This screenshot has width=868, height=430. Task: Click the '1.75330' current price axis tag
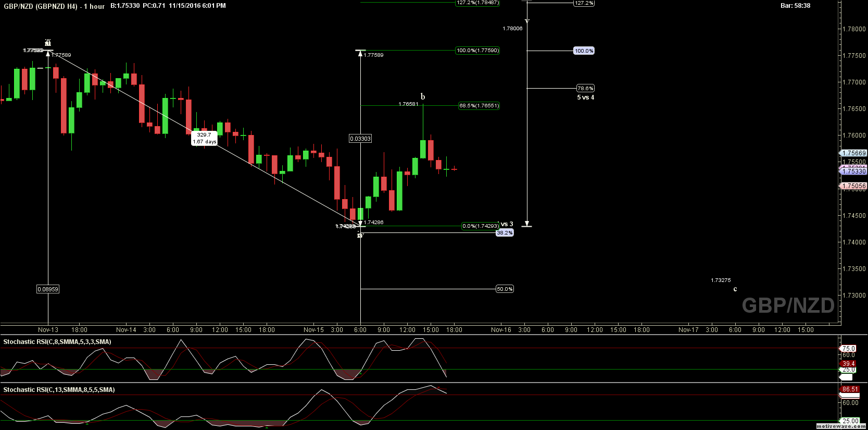tap(853, 171)
